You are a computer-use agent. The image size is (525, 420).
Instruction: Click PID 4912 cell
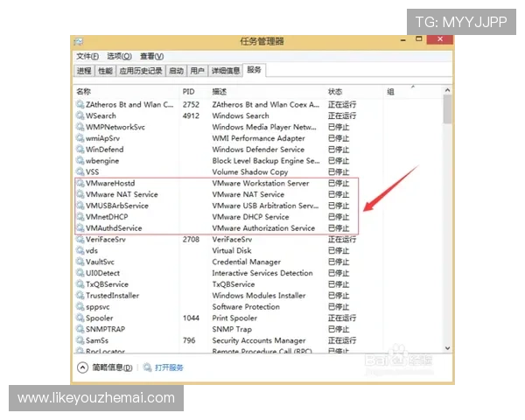coord(191,115)
